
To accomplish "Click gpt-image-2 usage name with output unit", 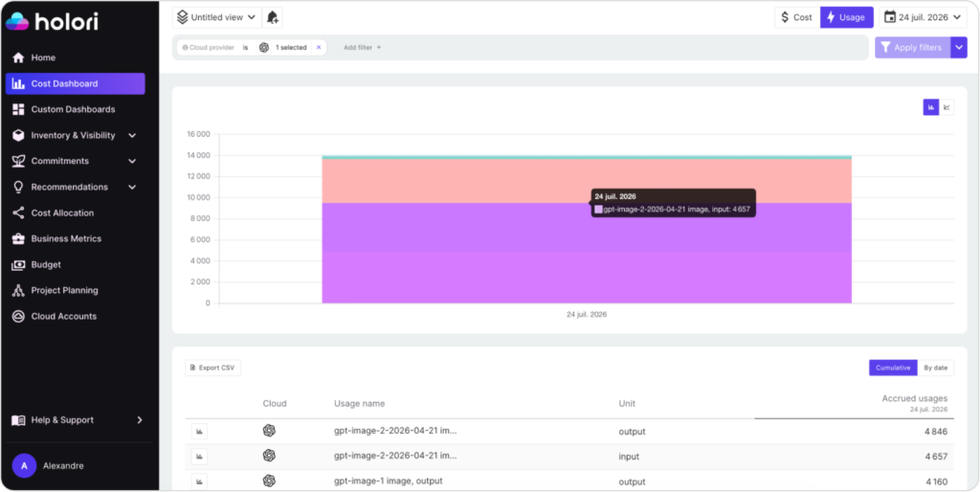I will click(x=395, y=431).
